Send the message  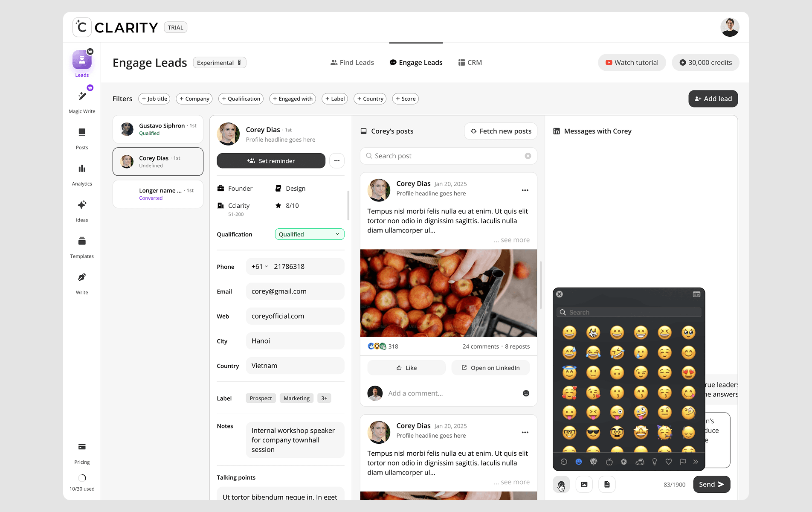[712, 484]
